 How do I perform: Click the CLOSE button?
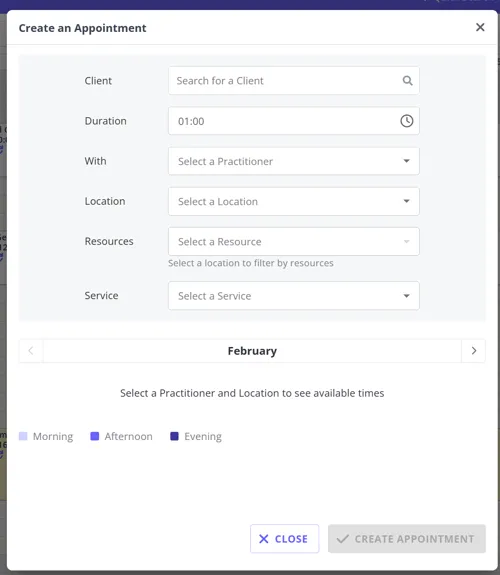(x=284, y=539)
